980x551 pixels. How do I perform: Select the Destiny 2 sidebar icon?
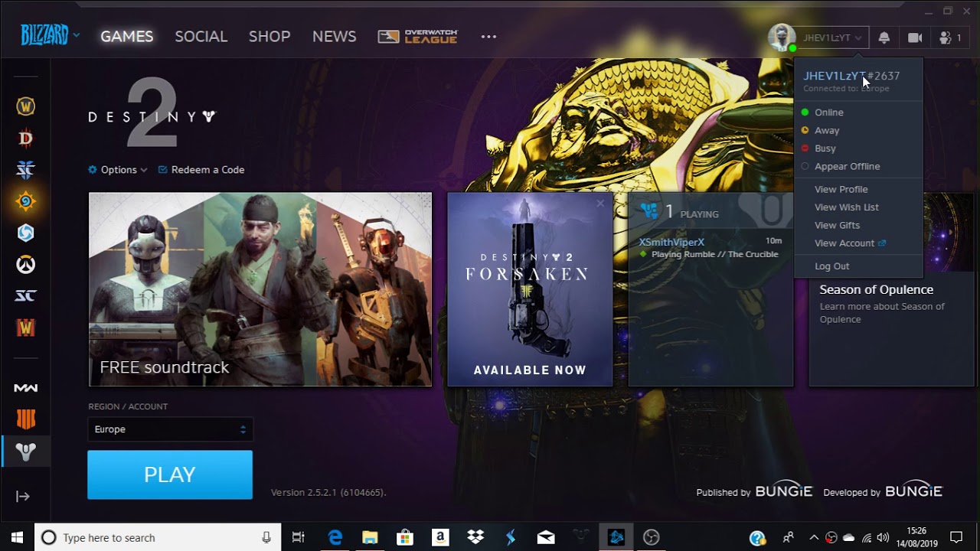click(x=25, y=452)
